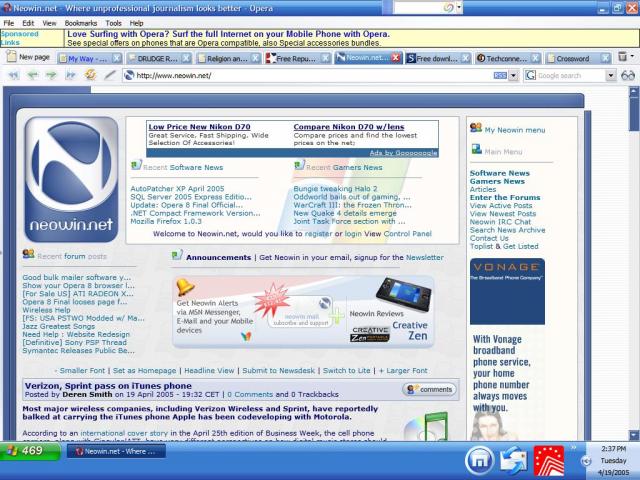Open the File menu
This screenshot has width=640, height=480.
click(9, 23)
